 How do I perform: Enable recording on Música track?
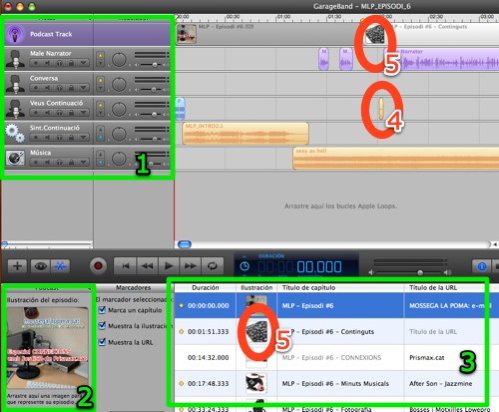point(35,162)
